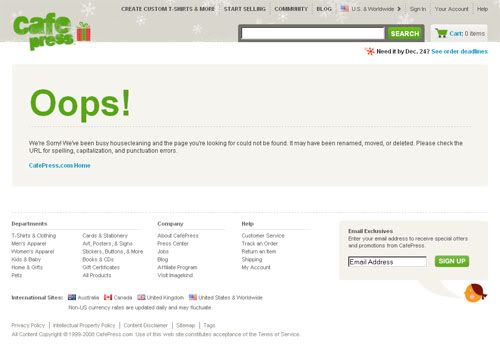Open T-Shirts & Clothing department
This screenshot has width=500, height=361.
pos(34,236)
